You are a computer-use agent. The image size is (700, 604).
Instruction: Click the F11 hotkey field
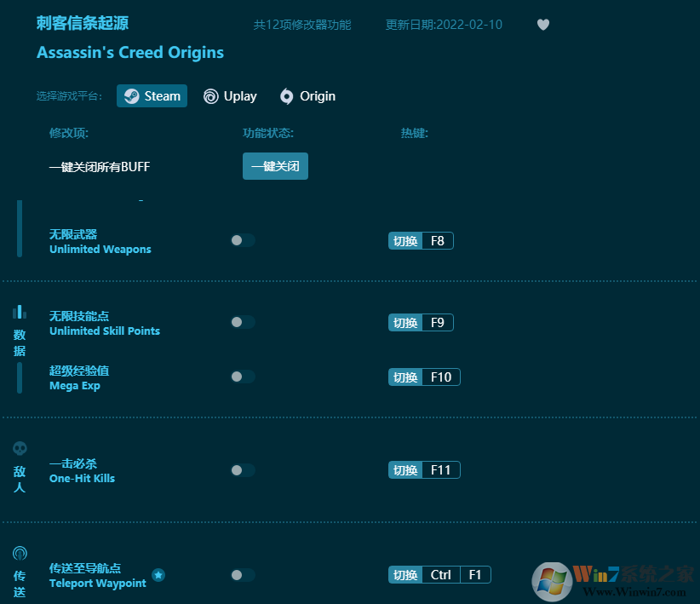click(441, 470)
